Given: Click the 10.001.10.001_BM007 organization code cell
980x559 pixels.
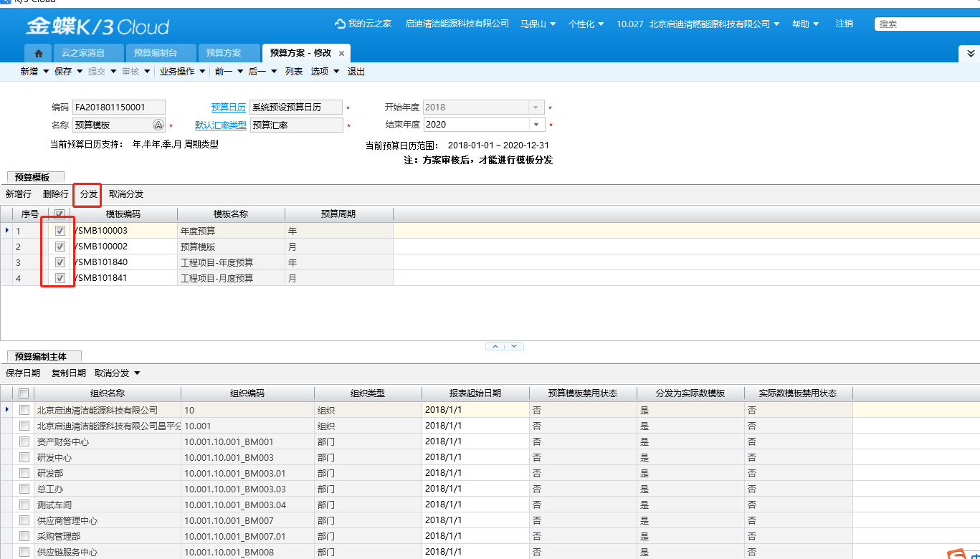Looking at the screenshot, I should tap(247, 520).
